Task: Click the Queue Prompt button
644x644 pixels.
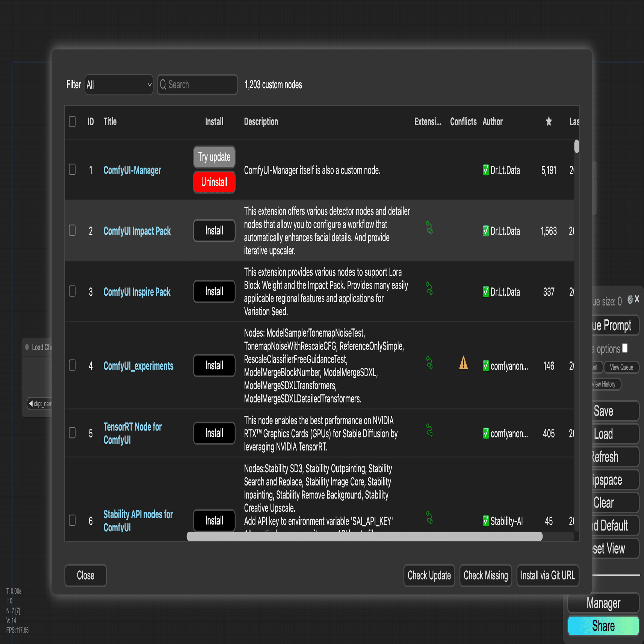Action: pos(615,325)
